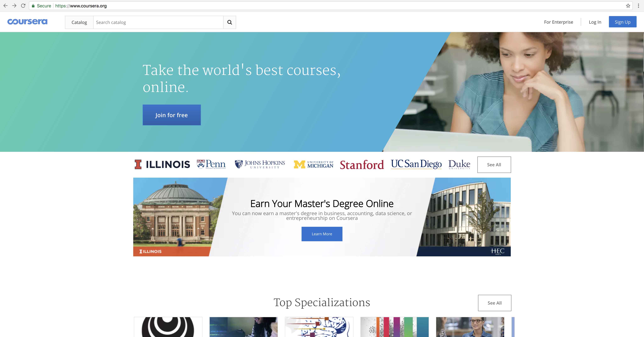Screen dimensions: 644x337
Task: Click the Log In link
Action: 595,22
